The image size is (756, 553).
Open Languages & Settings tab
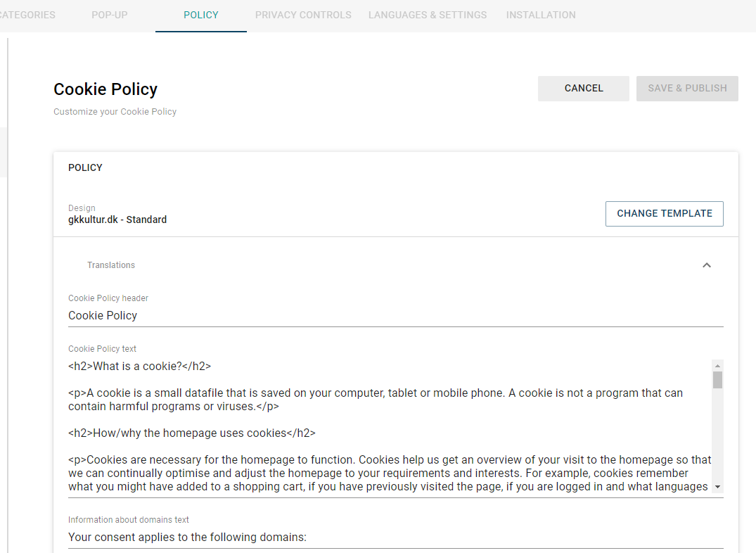[428, 15]
